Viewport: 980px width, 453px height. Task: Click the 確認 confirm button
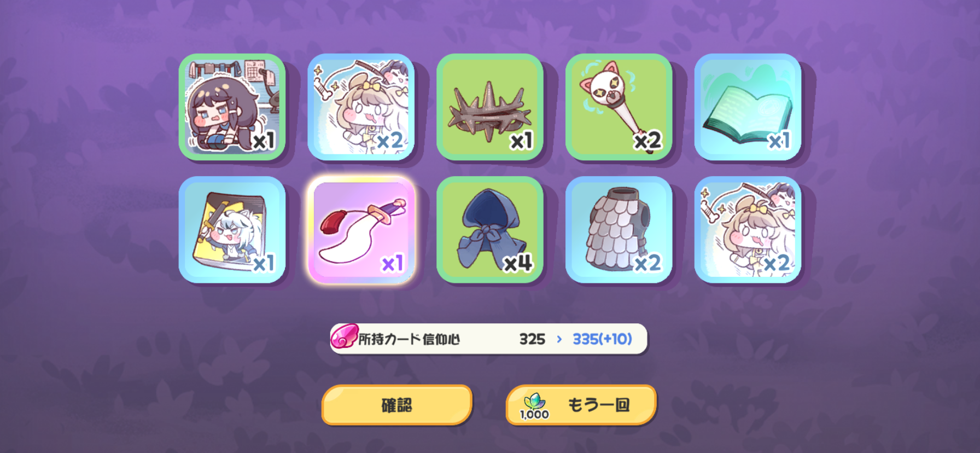coord(396,405)
